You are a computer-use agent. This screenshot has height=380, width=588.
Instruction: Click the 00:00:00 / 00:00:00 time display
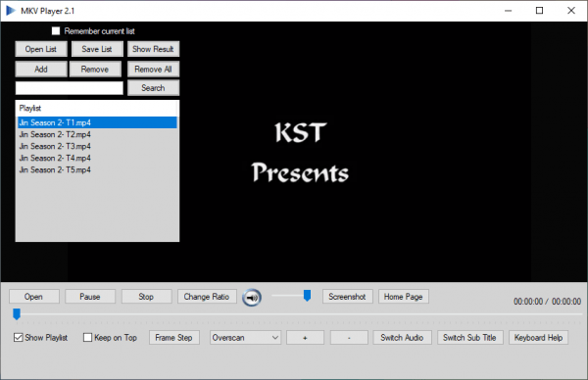[x=547, y=302]
